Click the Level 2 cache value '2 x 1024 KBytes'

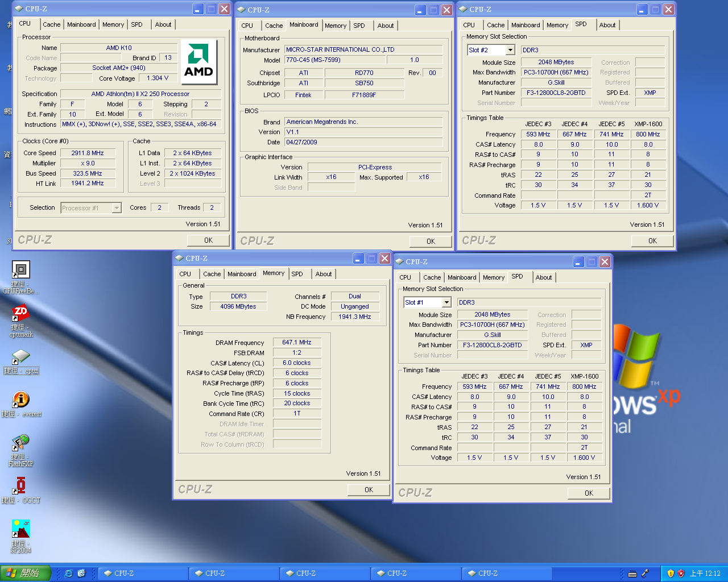click(192, 173)
